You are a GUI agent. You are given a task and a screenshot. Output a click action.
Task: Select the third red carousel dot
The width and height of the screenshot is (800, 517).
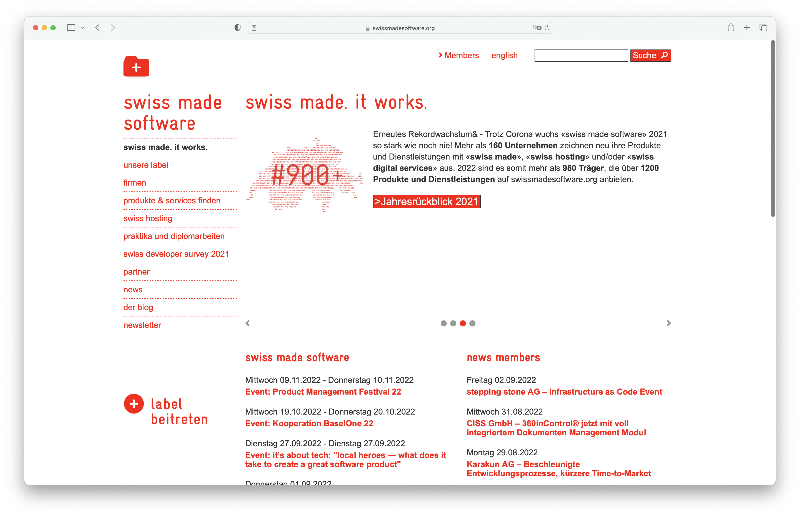[463, 323]
